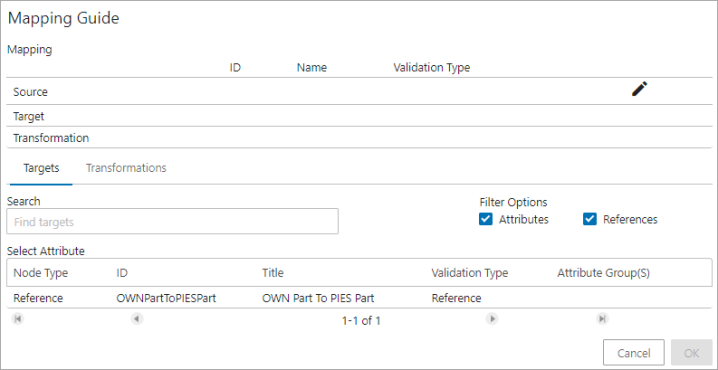Sort by Node Type column header
This screenshot has height=370, width=718.
tap(40, 273)
